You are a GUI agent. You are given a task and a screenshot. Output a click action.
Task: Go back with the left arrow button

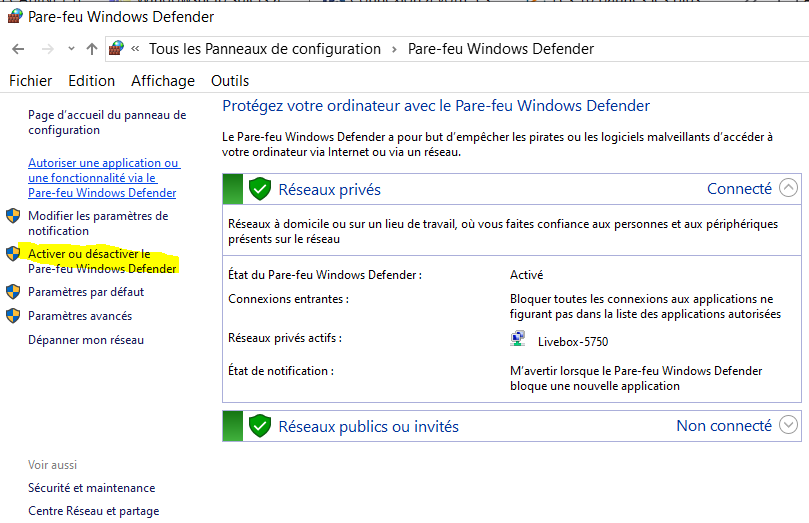(18, 49)
